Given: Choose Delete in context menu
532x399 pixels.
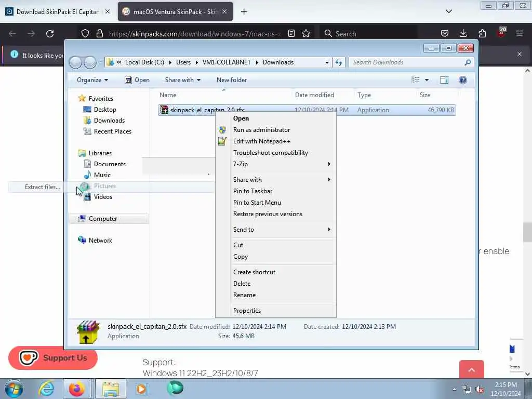Looking at the screenshot, I should point(276,284).
